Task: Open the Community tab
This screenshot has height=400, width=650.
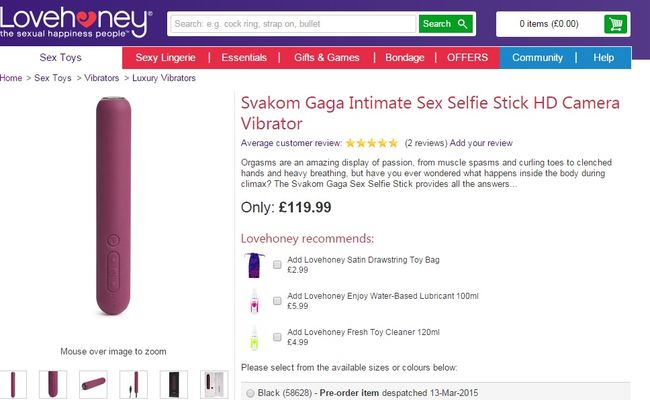Action: 537,58
